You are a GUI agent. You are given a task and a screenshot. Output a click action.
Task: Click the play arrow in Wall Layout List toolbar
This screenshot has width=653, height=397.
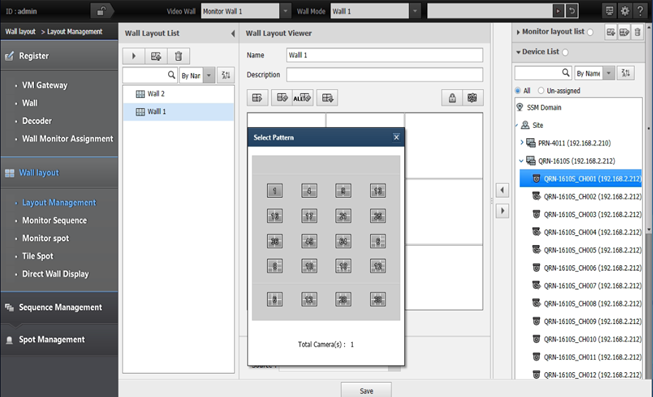tap(134, 56)
